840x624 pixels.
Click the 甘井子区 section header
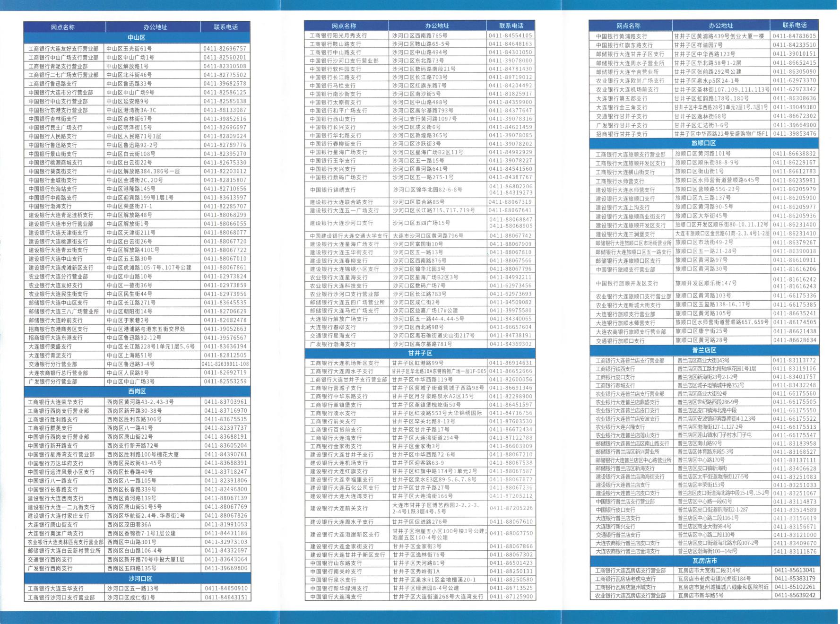420,353
